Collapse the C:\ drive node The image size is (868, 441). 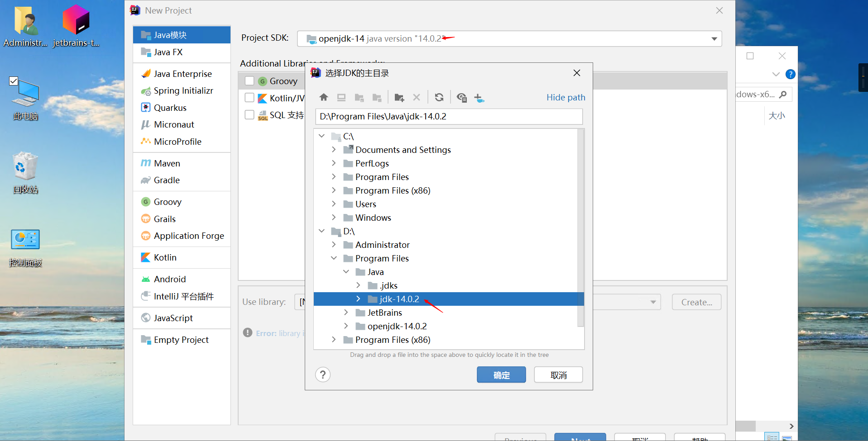[321, 136]
